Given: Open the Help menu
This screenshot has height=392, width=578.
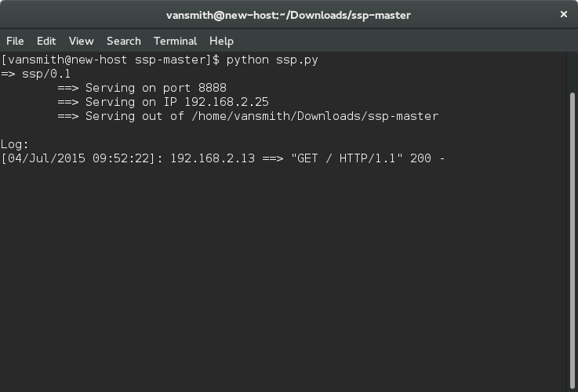Looking at the screenshot, I should [221, 41].
